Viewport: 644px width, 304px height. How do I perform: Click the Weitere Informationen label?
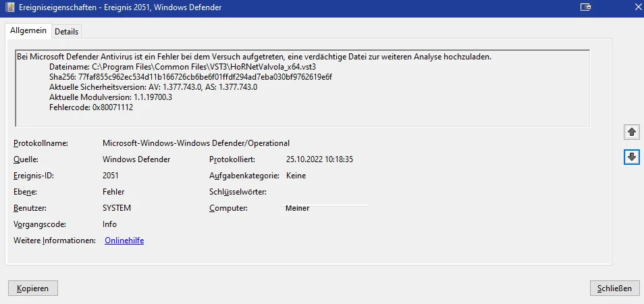point(55,240)
